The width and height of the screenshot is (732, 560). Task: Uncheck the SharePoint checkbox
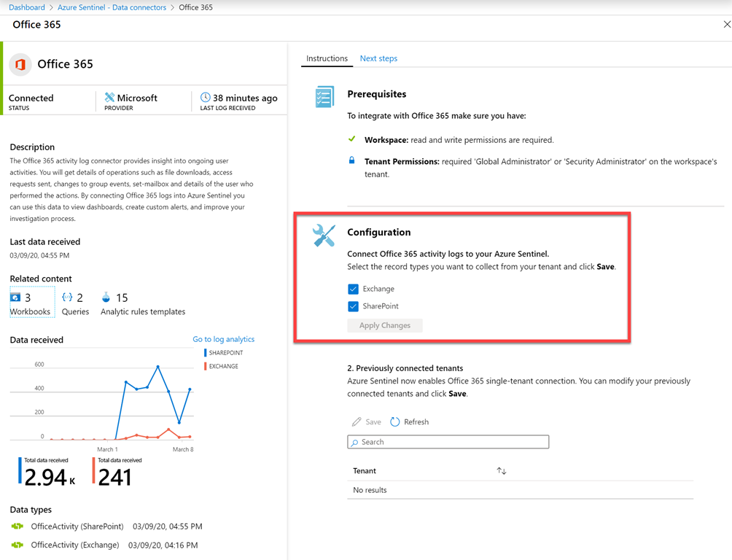(354, 306)
